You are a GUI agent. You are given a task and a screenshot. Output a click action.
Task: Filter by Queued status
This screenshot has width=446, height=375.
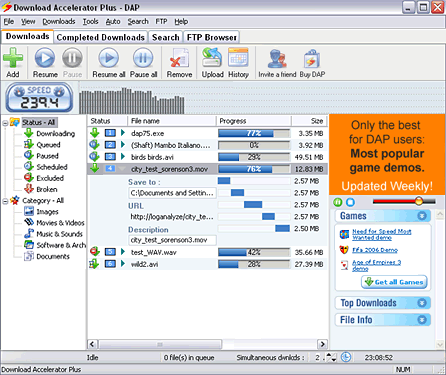pyautogui.click(x=48, y=145)
